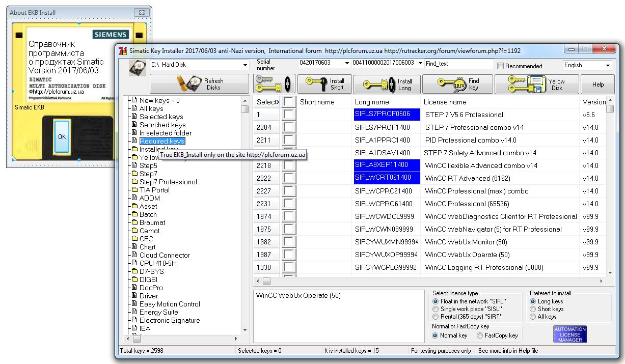Expand the English language dropdown
625x364 pixels.
(x=607, y=65)
